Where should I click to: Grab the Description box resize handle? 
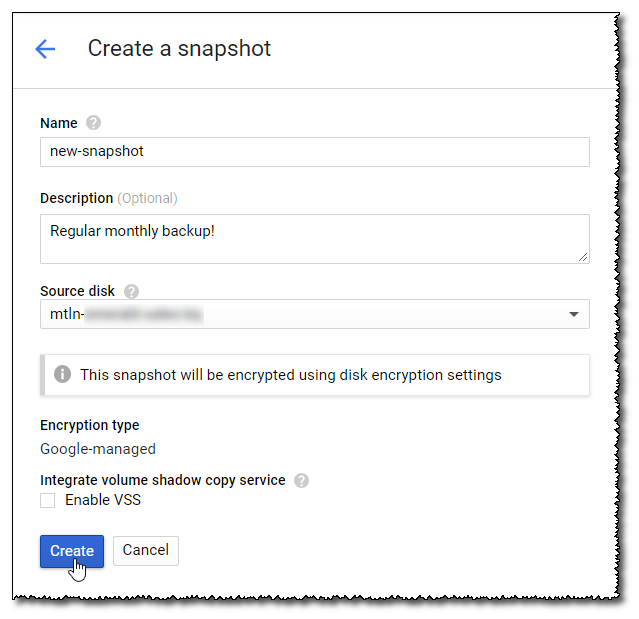point(583,257)
